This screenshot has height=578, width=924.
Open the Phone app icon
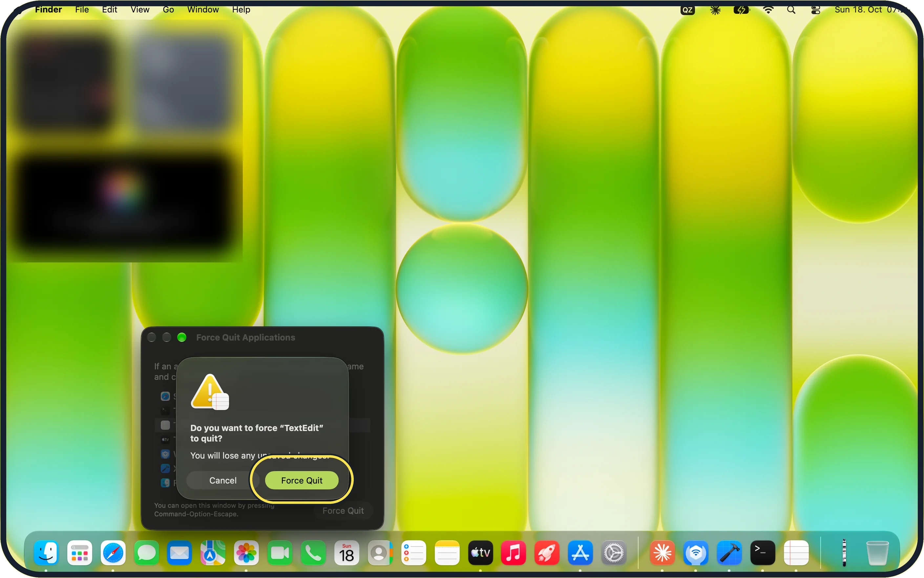(313, 553)
